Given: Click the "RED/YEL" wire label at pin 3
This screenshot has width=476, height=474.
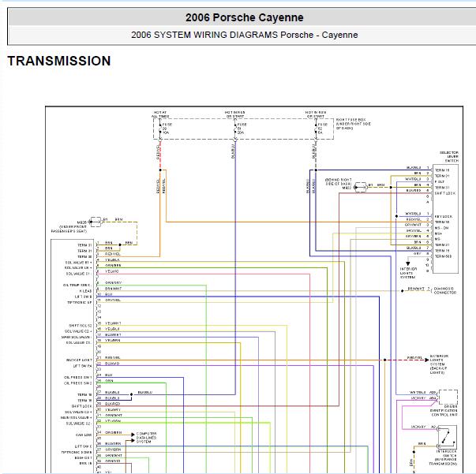Looking at the screenshot, I should coord(113,254).
